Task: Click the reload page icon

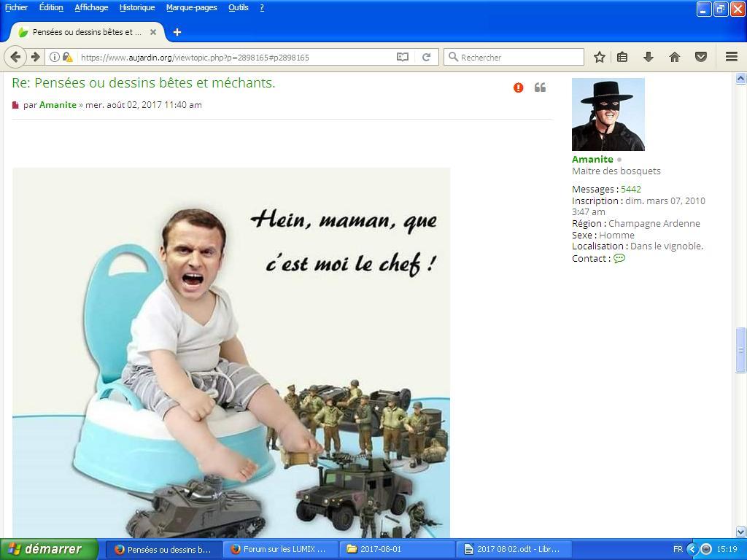Action: [x=427, y=57]
